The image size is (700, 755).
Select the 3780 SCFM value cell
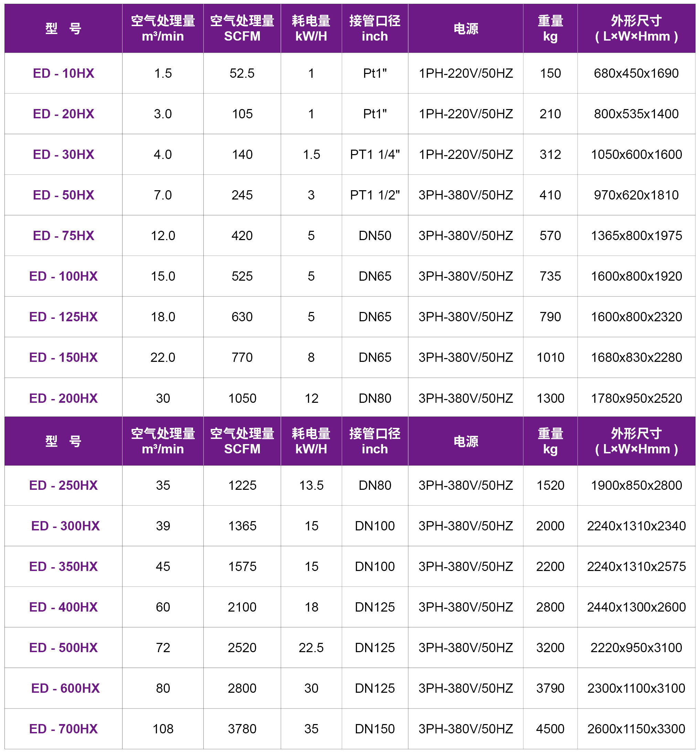click(x=242, y=729)
